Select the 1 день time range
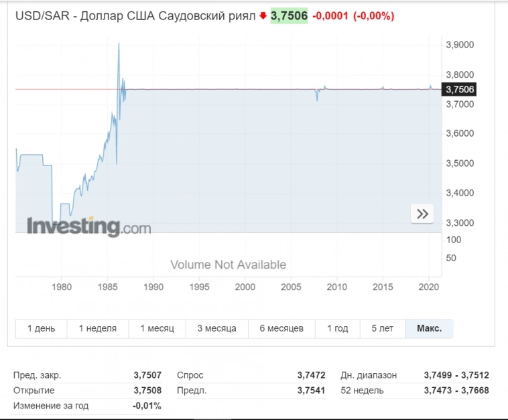The image size is (508, 420). [42, 328]
